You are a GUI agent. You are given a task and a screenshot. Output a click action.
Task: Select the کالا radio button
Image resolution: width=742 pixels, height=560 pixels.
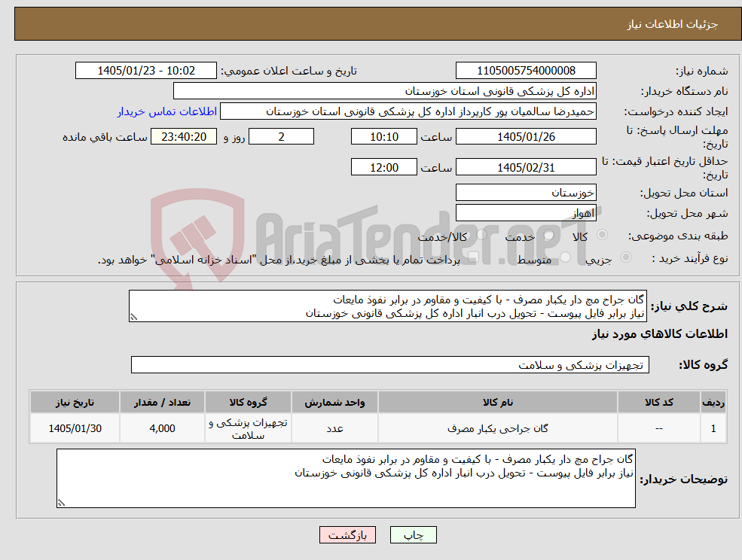603,235
